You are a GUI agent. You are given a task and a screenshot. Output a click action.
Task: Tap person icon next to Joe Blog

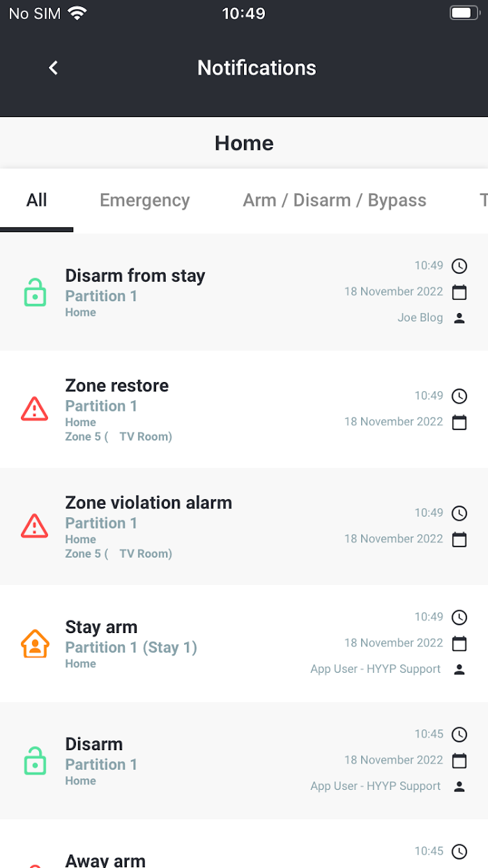tap(459, 318)
